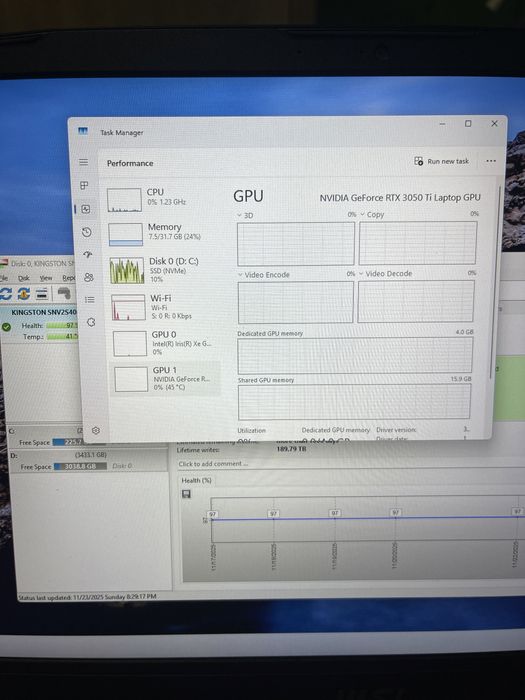Maximize the Task Manager window

click(x=468, y=124)
